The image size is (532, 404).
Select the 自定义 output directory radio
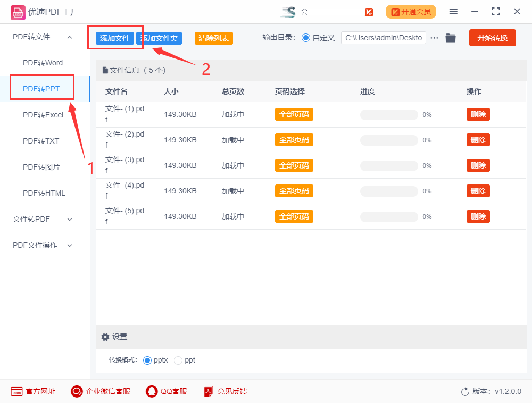point(306,38)
